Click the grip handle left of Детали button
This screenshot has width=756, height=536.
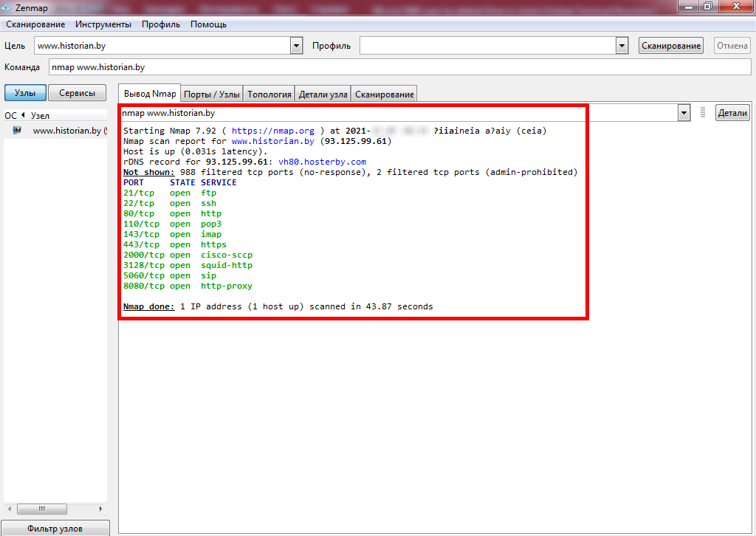click(703, 113)
